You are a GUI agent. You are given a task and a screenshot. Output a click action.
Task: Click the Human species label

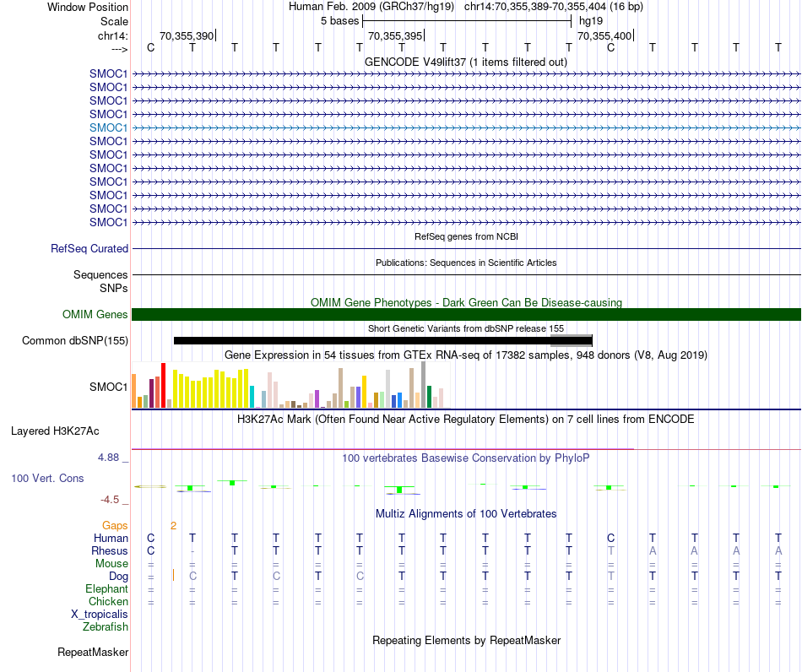point(111,539)
